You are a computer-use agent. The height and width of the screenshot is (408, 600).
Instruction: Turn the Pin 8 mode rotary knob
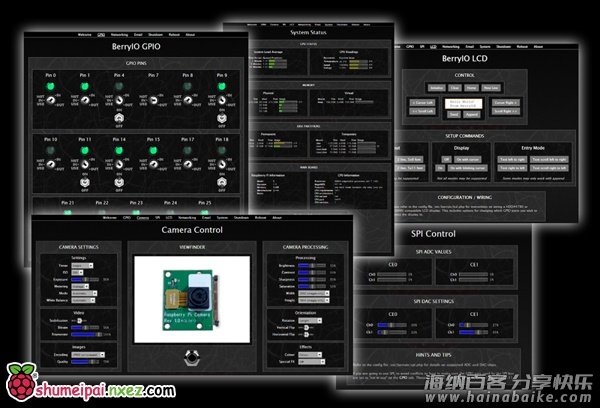(187, 100)
